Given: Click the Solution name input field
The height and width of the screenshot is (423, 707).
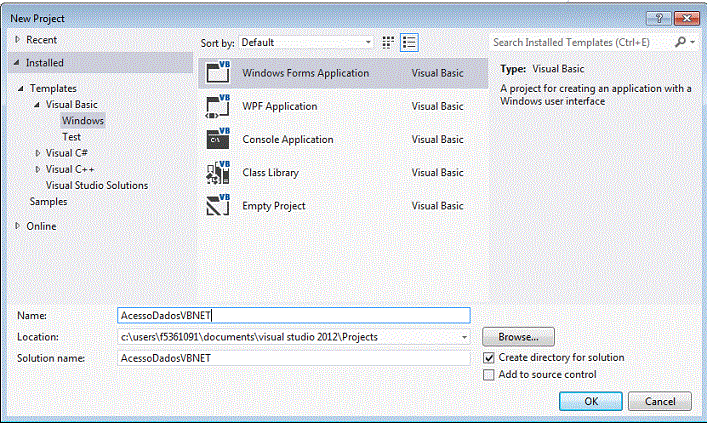Looking at the screenshot, I should click(294, 358).
